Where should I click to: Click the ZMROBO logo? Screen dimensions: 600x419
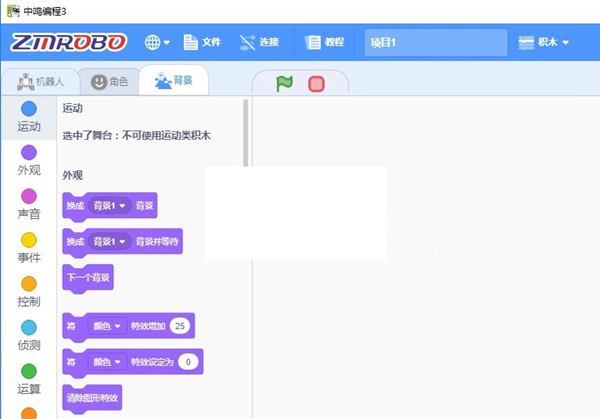point(68,42)
